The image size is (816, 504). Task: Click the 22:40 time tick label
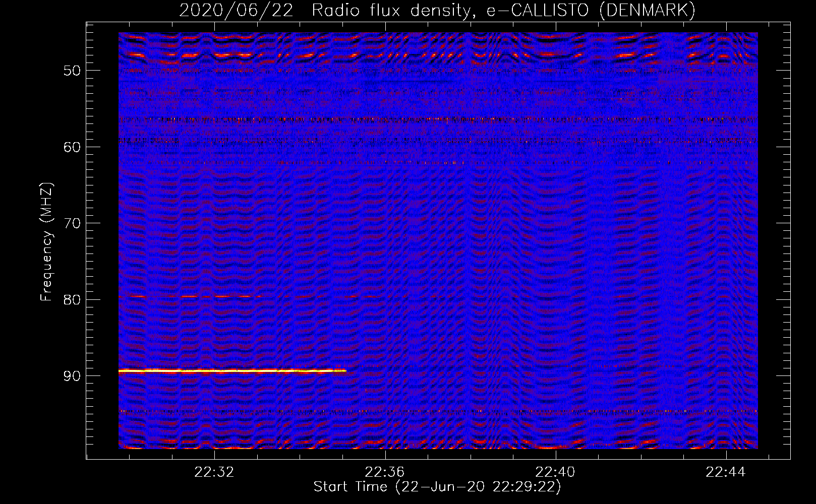pos(555,472)
